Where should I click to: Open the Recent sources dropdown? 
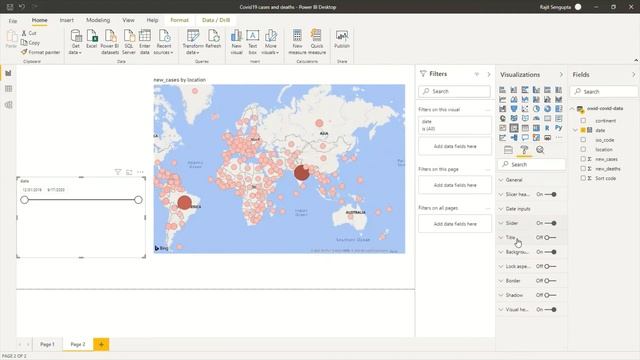pyautogui.click(x=164, y=41)
